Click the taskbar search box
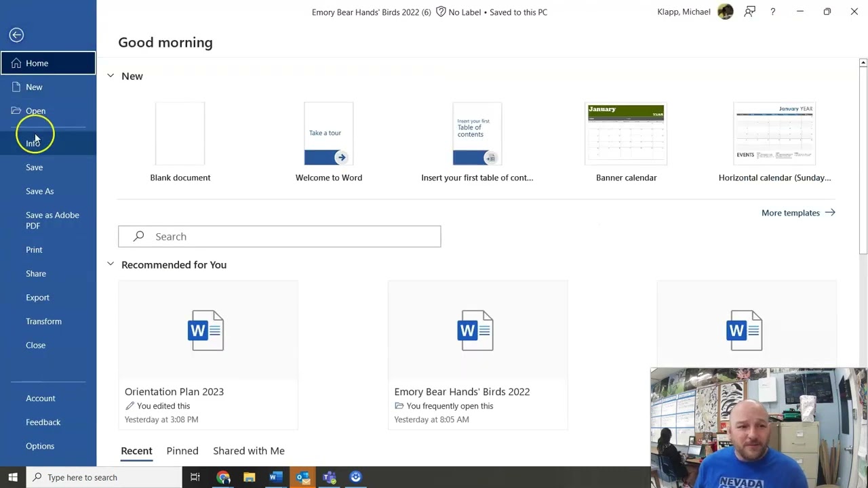The image size is (868, 488). 104,477
